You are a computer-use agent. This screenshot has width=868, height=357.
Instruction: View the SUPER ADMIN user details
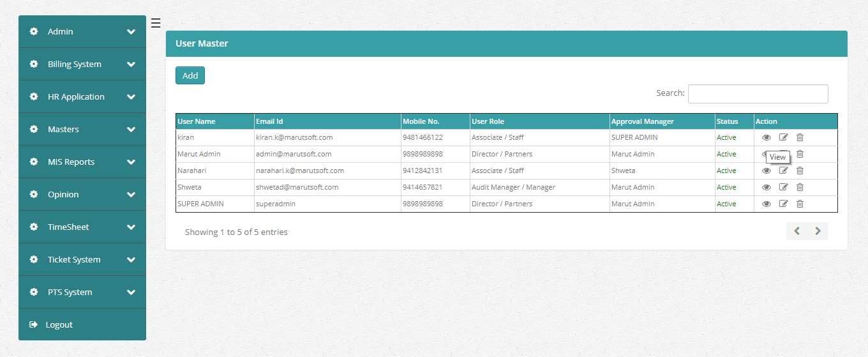coord(767,204)
